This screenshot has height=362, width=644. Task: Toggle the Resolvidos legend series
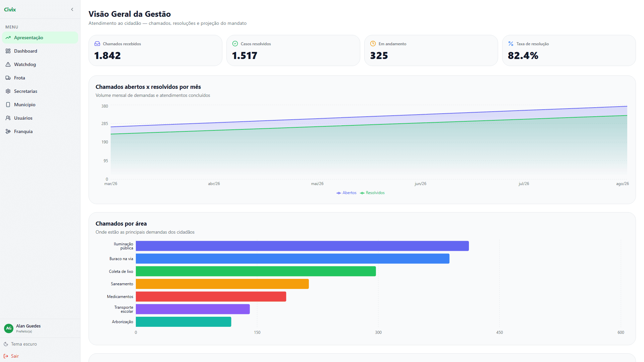pyautogui.click(x=372, y=193)
